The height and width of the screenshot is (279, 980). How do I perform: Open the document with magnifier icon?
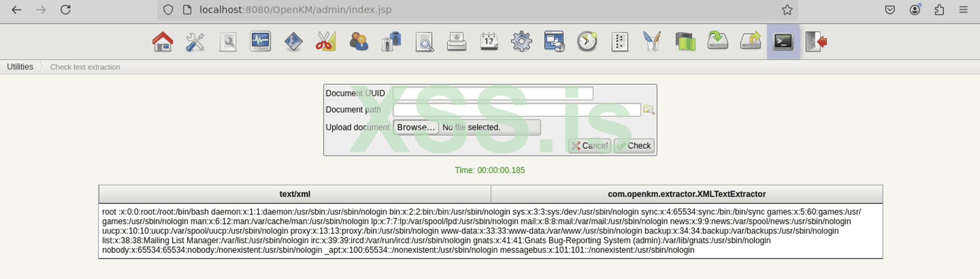tap(424, 41)
